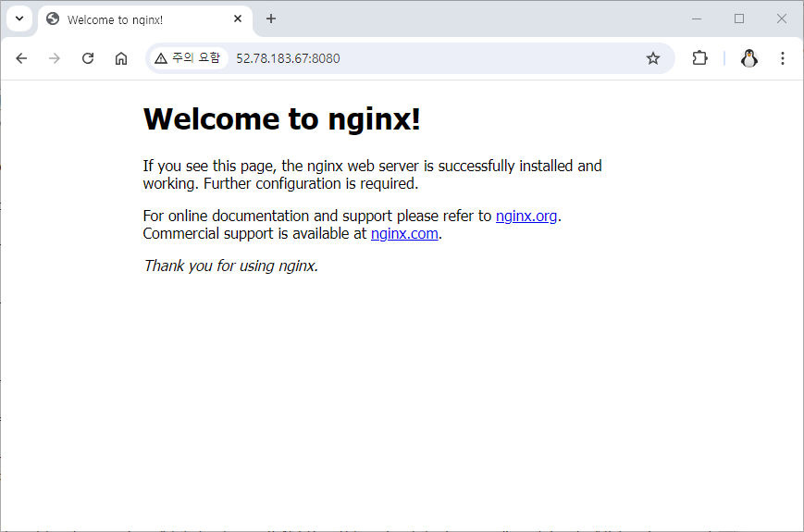The image size is (804, 532).
Task: Close the browser window
Action: 782,19
